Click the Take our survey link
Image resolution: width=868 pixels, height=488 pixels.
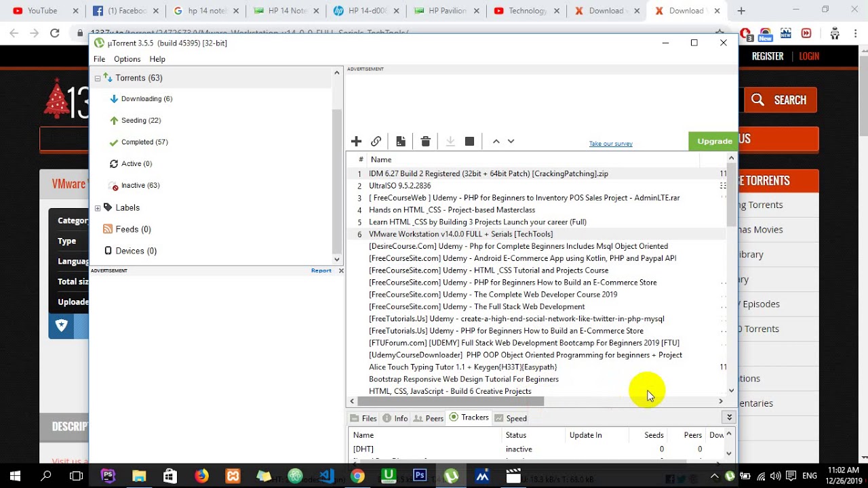coord(611,144)
